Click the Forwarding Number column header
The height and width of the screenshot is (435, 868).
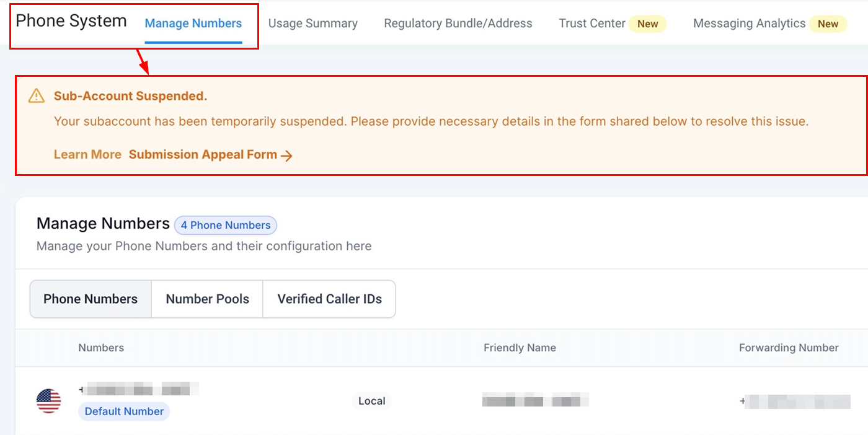click(x=789, y=348)
